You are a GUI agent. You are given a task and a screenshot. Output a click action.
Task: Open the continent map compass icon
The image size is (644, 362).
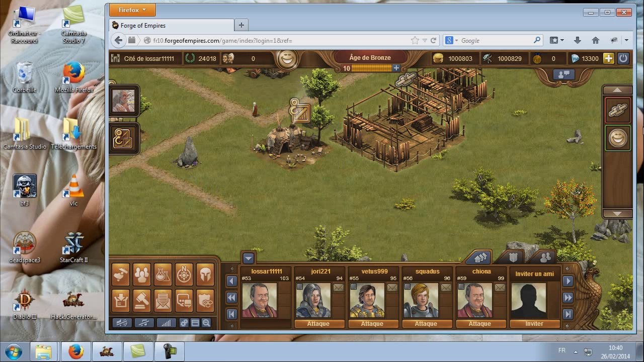click(x=184, y=275)
